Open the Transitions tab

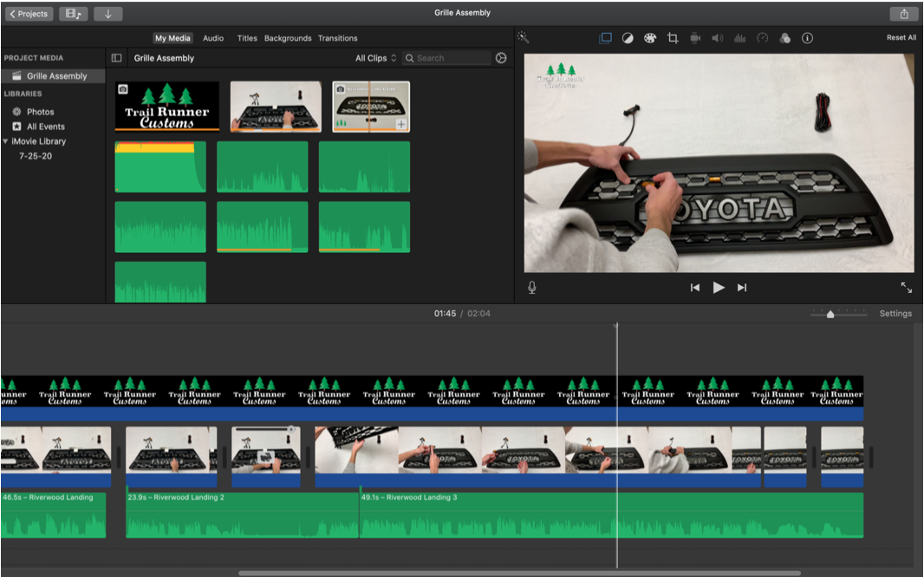(338, 37)
